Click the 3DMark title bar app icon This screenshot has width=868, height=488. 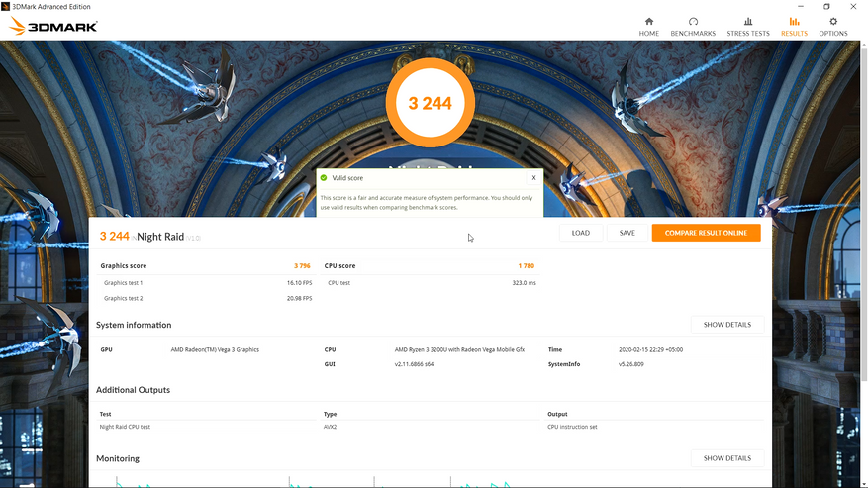coord(6,6)
